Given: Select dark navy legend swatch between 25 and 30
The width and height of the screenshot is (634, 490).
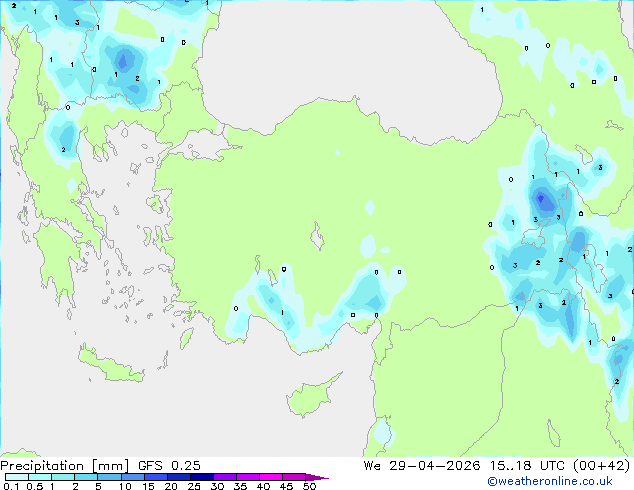Looking at the screenshot, I should [x=202, y=477].
